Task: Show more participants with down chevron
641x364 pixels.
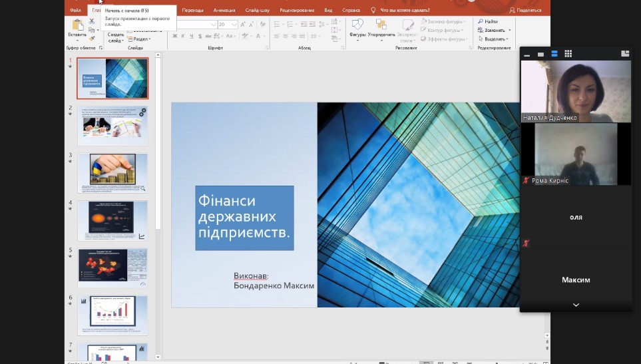Action: pyautogui.click(x=576, y=305)
